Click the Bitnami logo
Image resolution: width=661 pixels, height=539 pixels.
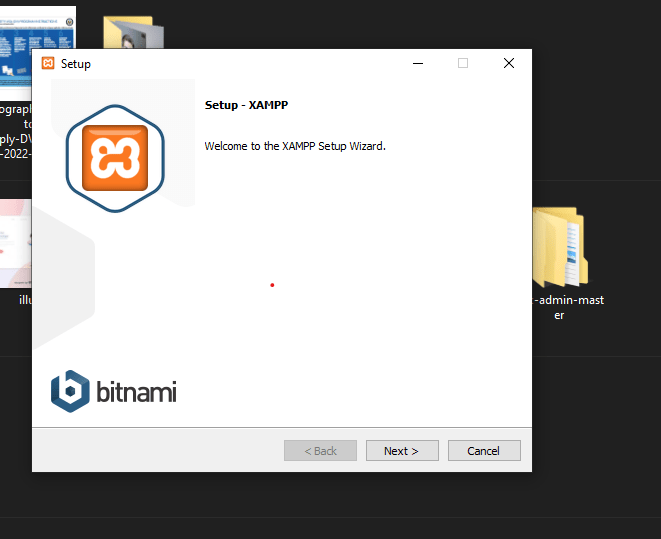point(113,391)
